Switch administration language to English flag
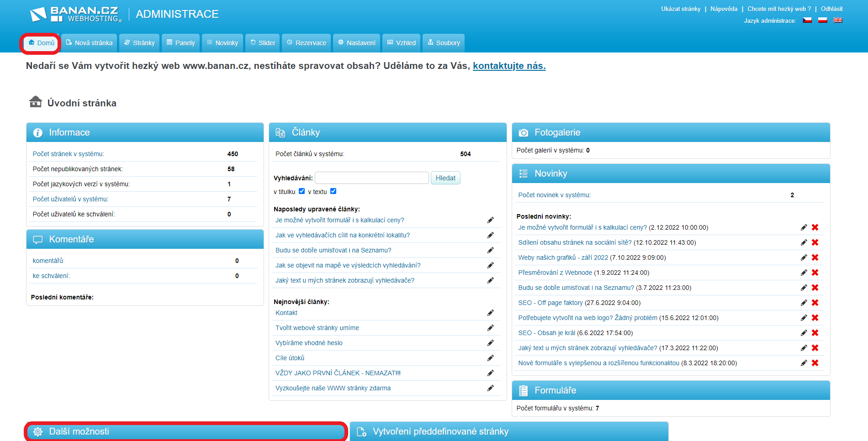This screenshot has height=441, width=868. (837, 20)
